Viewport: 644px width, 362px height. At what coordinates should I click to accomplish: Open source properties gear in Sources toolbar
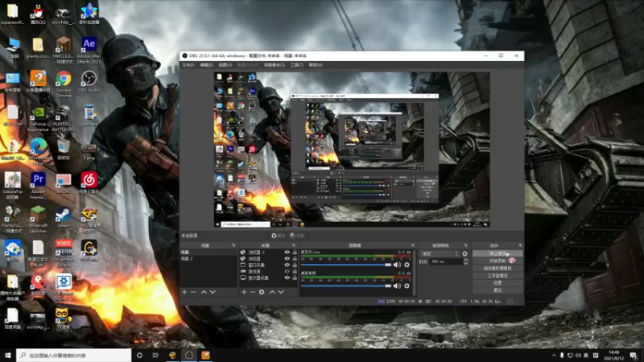click(x=262, y=292)
